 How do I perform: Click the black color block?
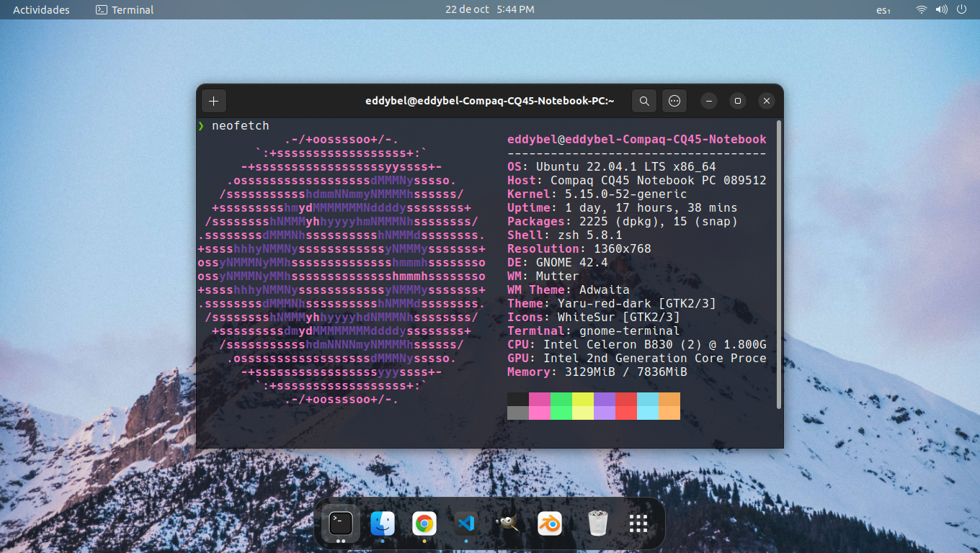point(518,400)
